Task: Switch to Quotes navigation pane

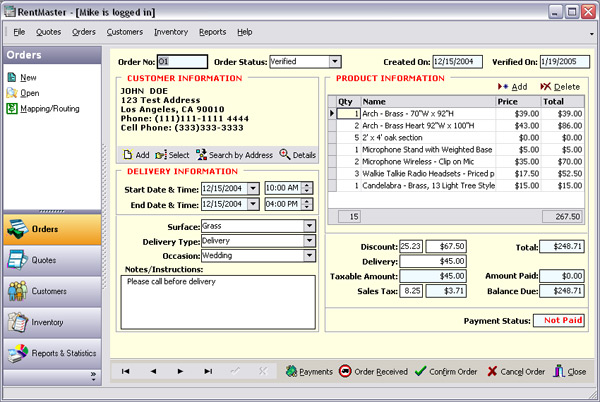Action: point(52,260)
